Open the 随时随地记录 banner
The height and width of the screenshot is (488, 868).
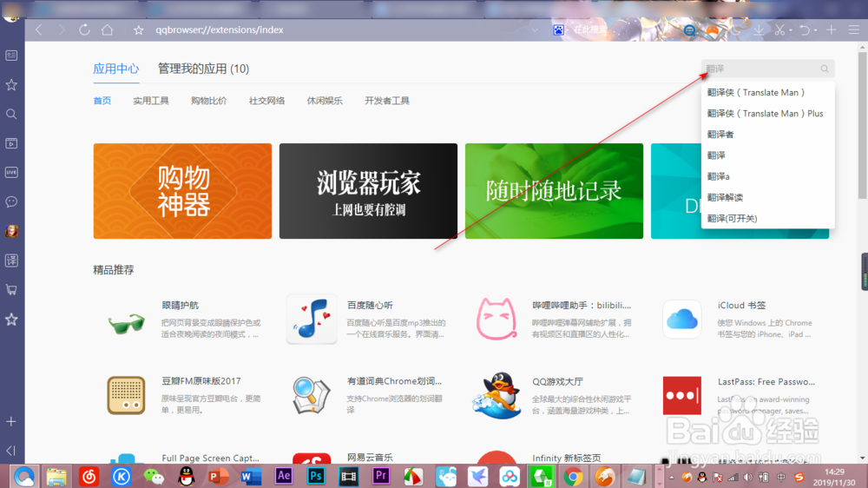(x=554, y=191)
